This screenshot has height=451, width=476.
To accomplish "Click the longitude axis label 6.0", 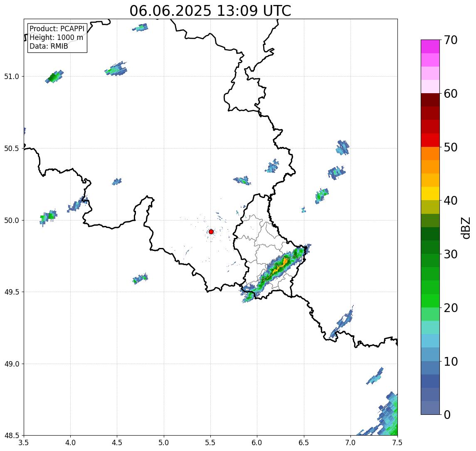I will coord(257,443).
